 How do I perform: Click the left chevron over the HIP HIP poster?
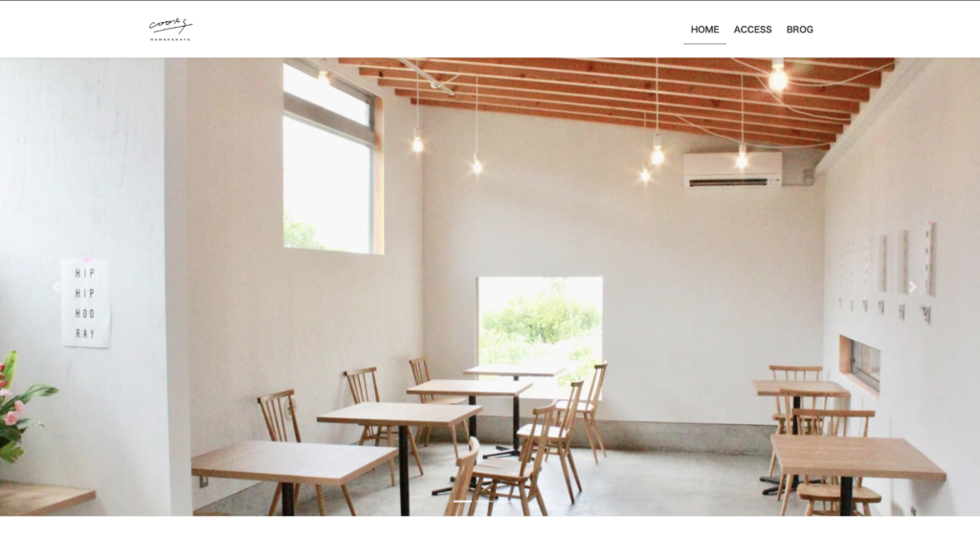click(x=56, y=287)
